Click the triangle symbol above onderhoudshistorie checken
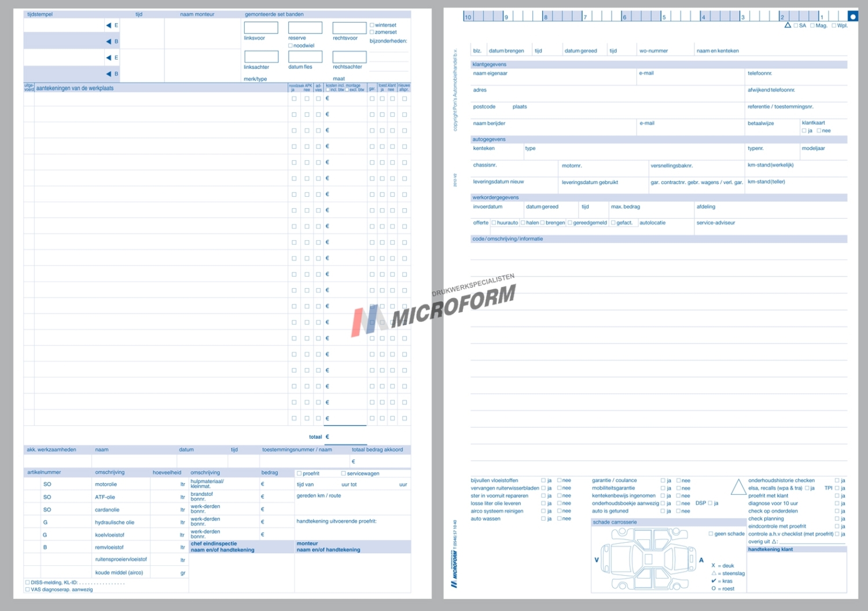The image size is (868, 611). click(738, 486)
